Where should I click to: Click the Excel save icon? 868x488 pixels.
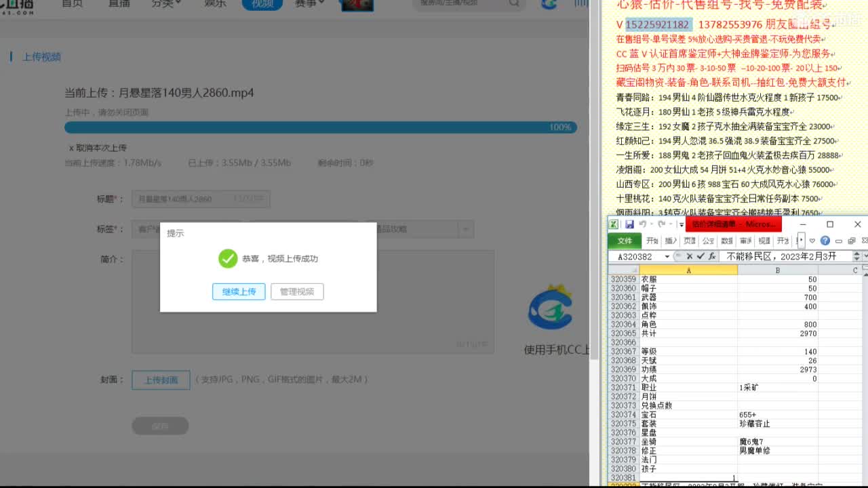[x=630, y=224]
